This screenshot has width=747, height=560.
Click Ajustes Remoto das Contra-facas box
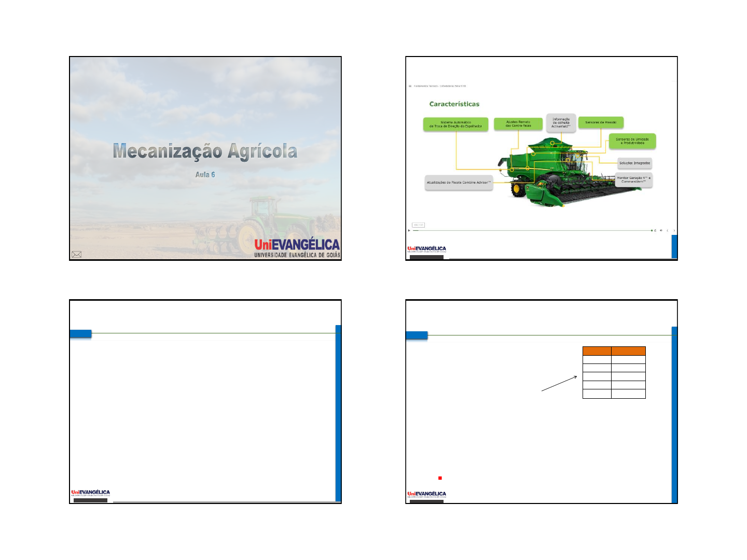pyautogui.click(x=518, y=124)
